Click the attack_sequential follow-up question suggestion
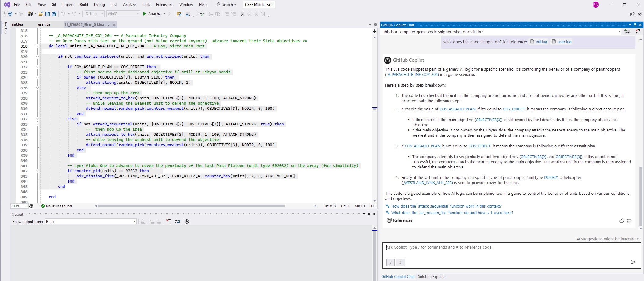 (x=446, y=206)
